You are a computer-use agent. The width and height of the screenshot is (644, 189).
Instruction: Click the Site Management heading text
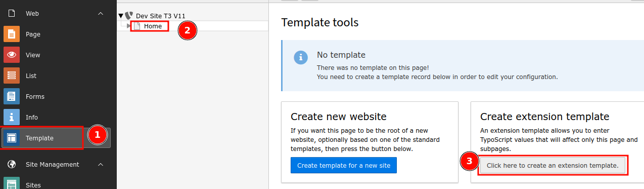coord(53,164)
